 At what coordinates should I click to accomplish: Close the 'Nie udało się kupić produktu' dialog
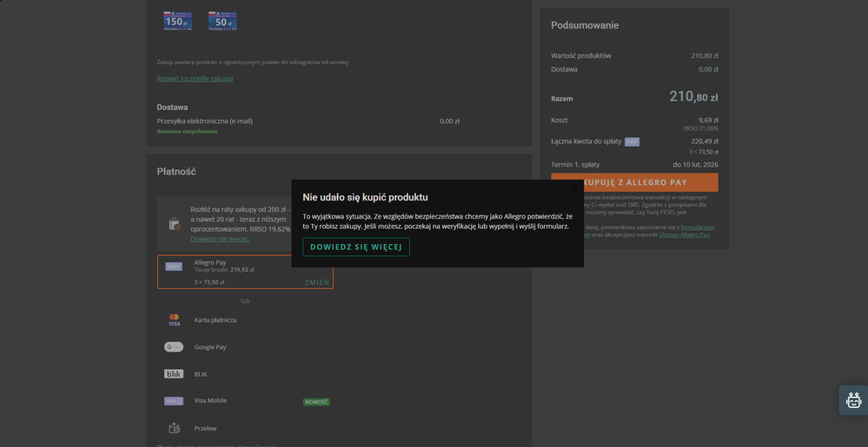(573, 188)
